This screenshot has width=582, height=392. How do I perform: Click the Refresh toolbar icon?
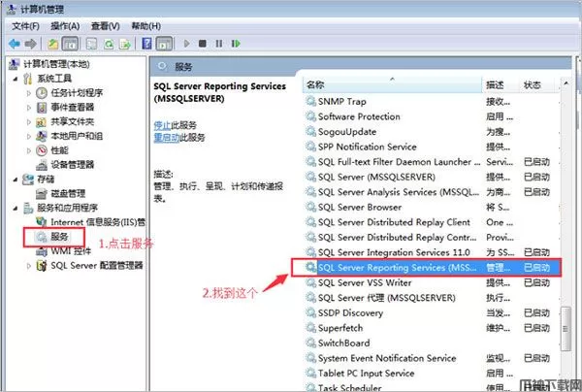109,44
